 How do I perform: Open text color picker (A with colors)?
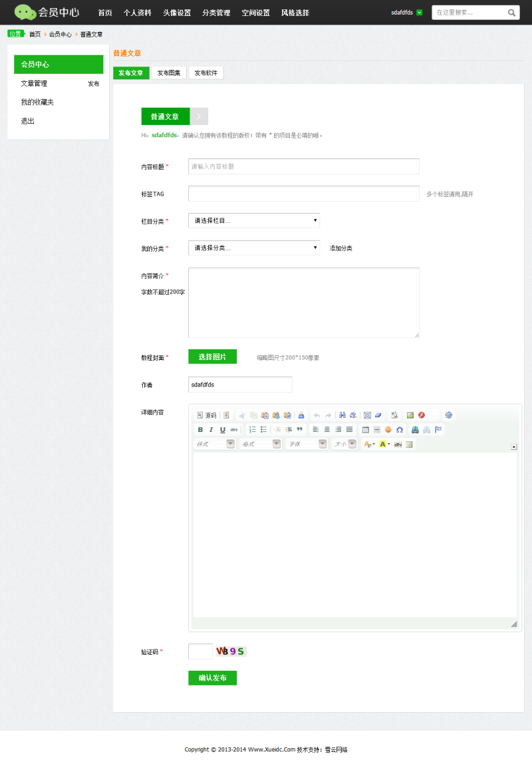tap(370, 445)
